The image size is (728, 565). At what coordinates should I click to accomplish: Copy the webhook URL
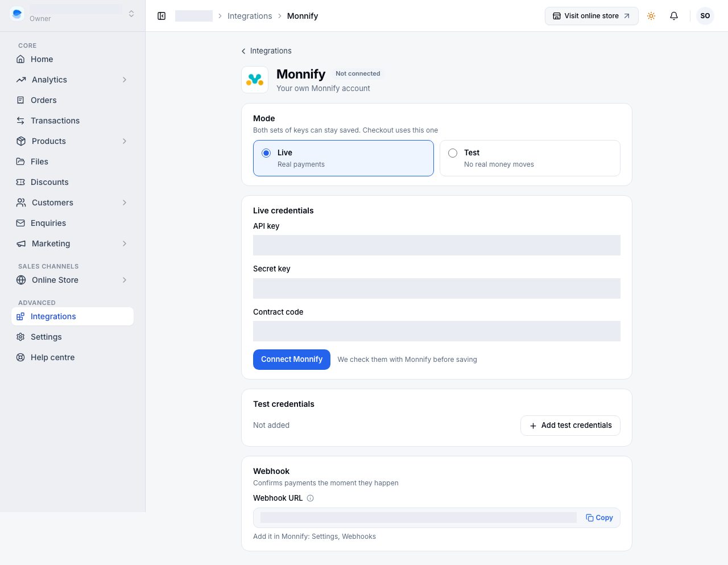coord(599,518)
